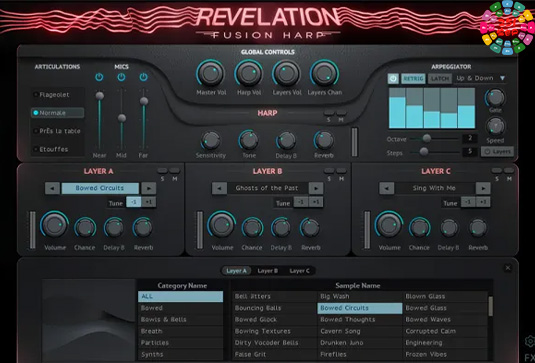
Task: Click the Layer A Volume knob
Action: coord(54,225)
